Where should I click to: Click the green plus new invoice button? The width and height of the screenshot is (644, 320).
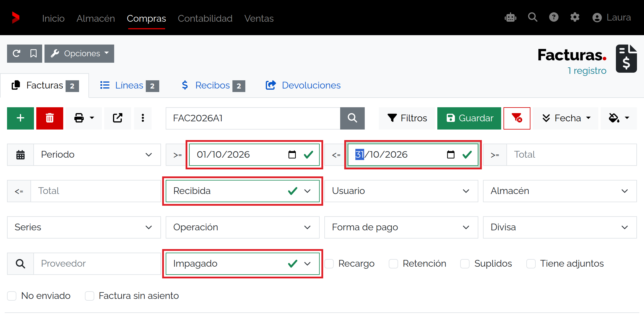20,118
